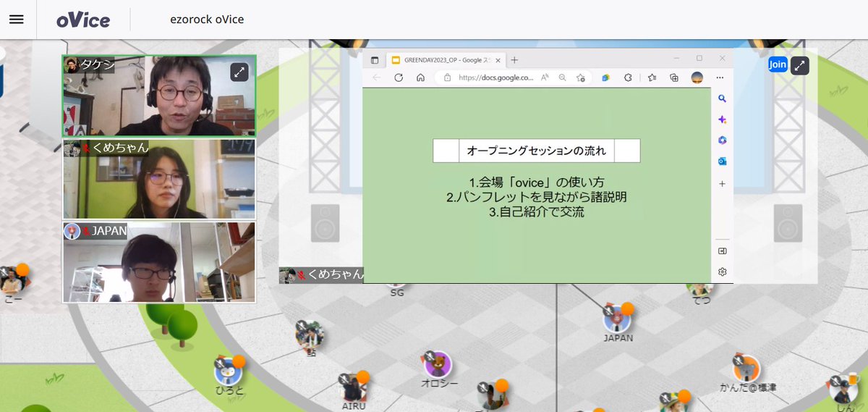Click the zoom icon in the address bar
This screenshot has width=868, height=412.
[x=562, y=77]
